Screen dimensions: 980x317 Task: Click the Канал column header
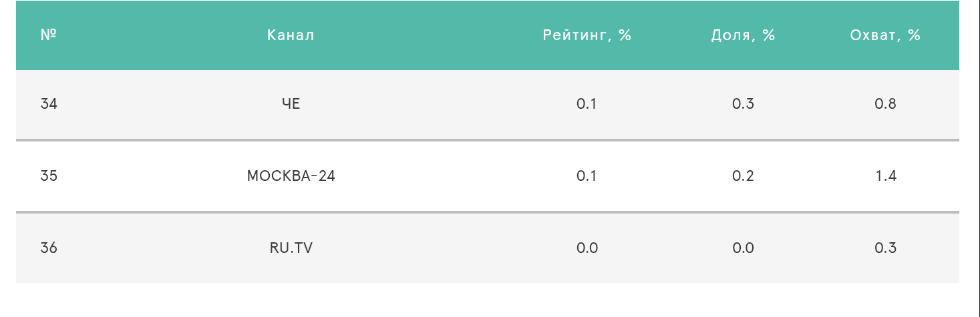click(291, 35)
